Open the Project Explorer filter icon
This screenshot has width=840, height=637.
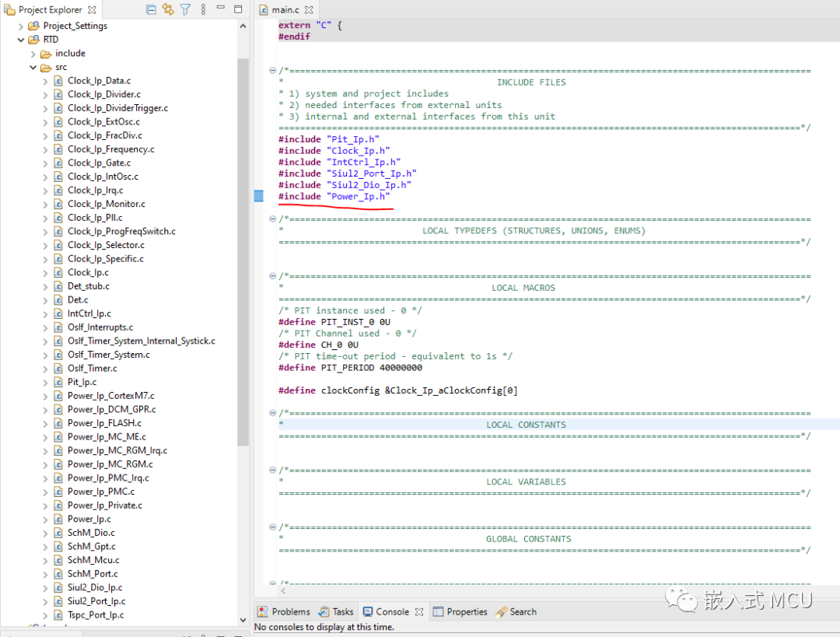coord(185,10)
